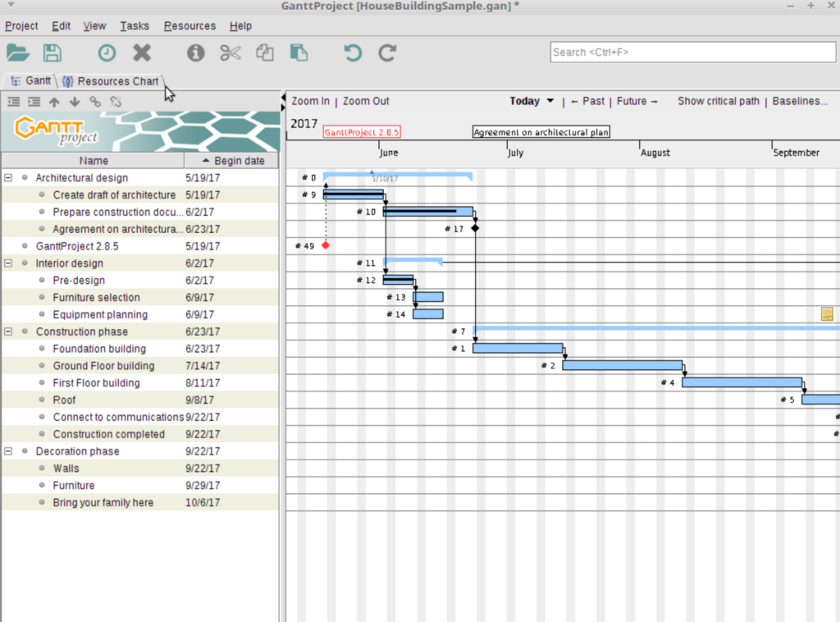
Task: Select the Create draft of architecture task bar #9
Action: pos(354,194)
